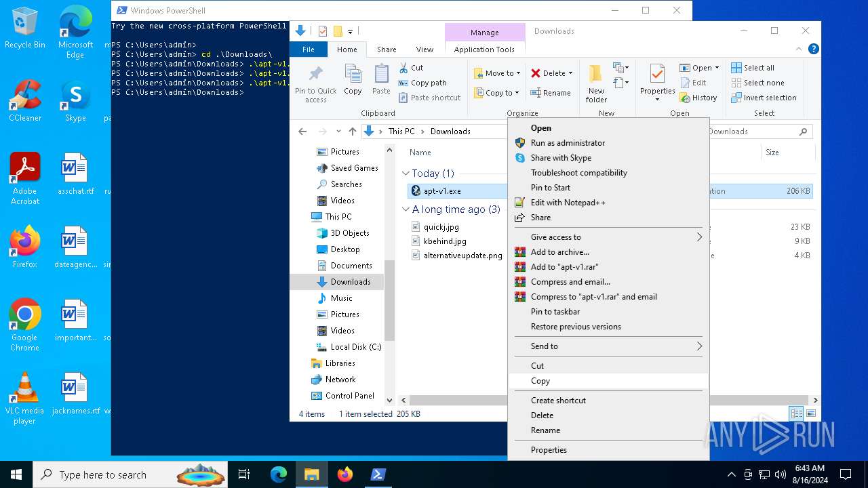Click the This PC breadcrumb in address bar
868x488 pixels.
tap(401, 131)
